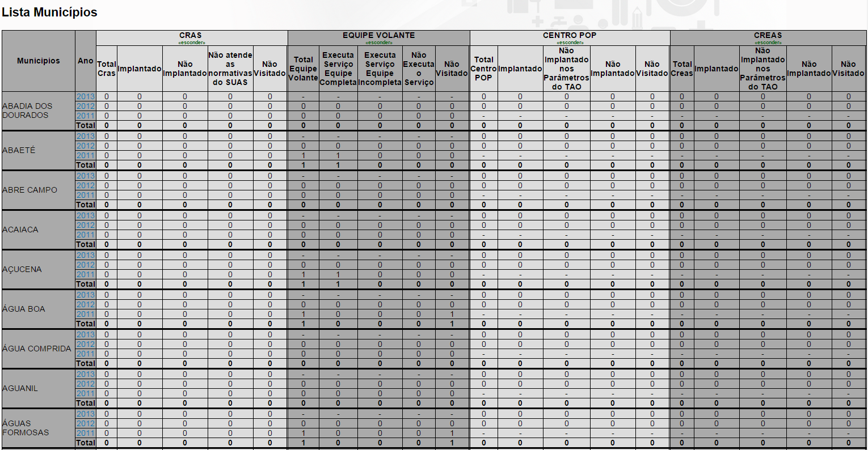
Task: Open ÁGUAS FORMOSAS year 2012
Action: (86, 424)
